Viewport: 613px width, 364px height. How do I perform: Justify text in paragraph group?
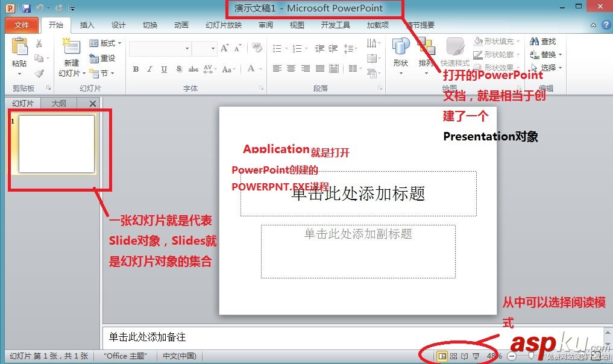(x=320, y=69)
